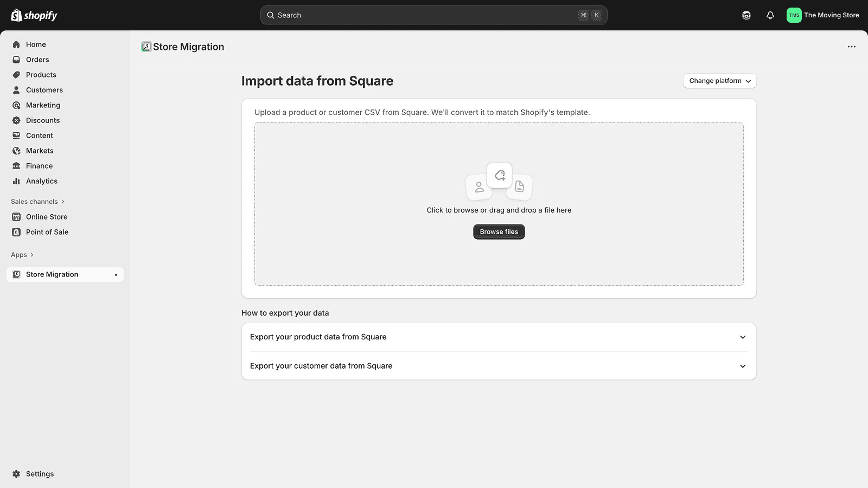Image resolution: width=868 pixels, height=488 pixels.
Task: Click the Analytics bar chart icon
Action: pyautogui.click(x=16, y=181)
